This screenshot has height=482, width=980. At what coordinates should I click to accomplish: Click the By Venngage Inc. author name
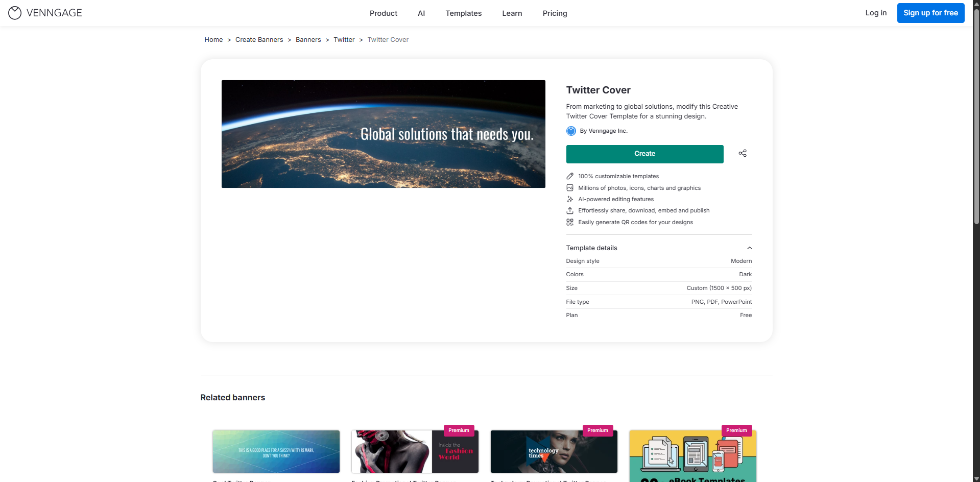click(604, 131)
